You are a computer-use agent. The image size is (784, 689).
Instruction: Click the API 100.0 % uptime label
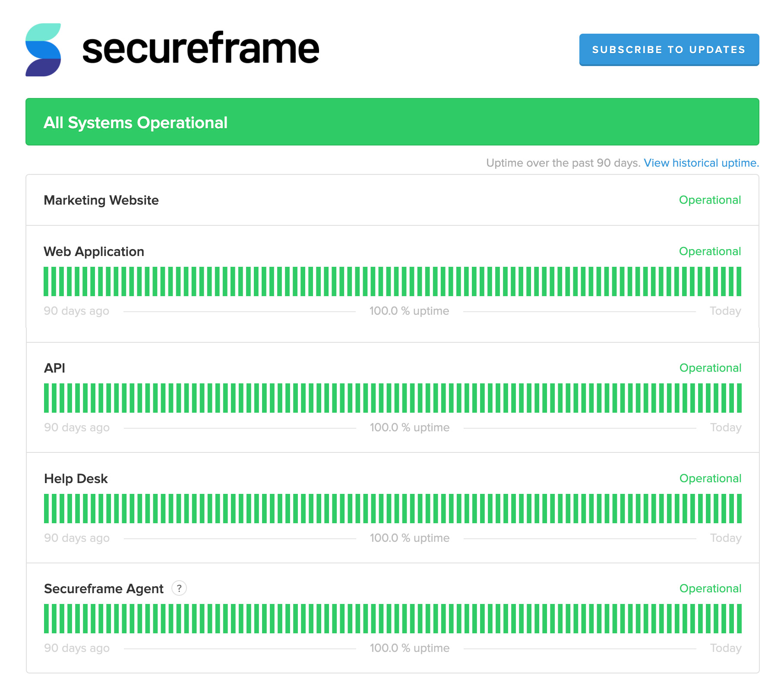410,427
